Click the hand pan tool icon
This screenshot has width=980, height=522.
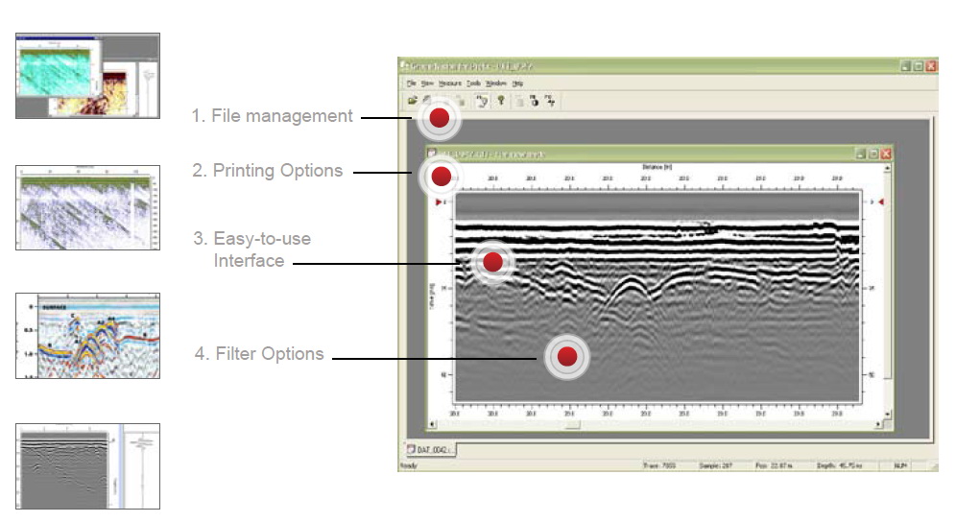483,101
